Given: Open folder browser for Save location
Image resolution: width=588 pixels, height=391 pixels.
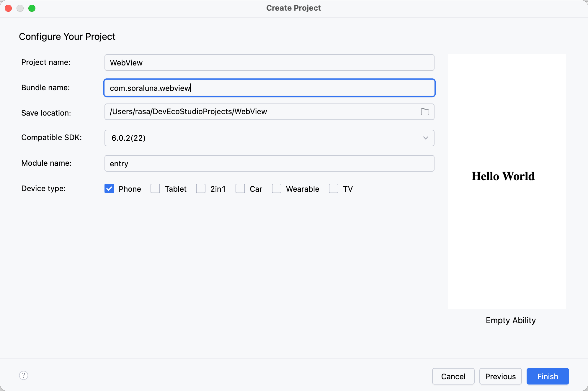Looking at the screenshot, I should (425, 112).
